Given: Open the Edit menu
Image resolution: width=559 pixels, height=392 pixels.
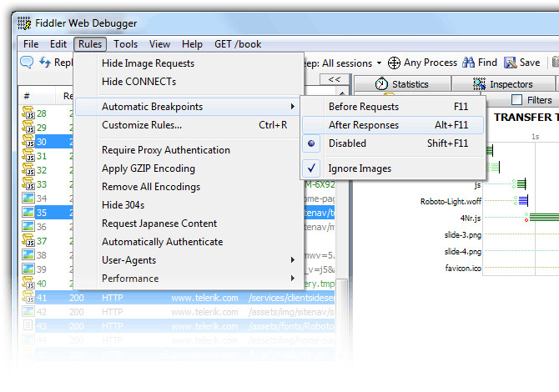Looking at the screenshot, I should pyautogui.click(x=58, y=44).
